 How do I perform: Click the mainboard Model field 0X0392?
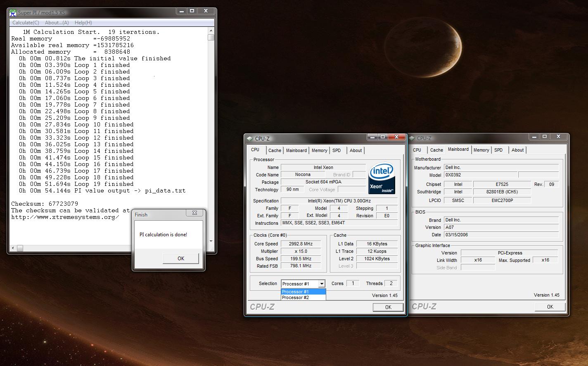pos(480,175)
